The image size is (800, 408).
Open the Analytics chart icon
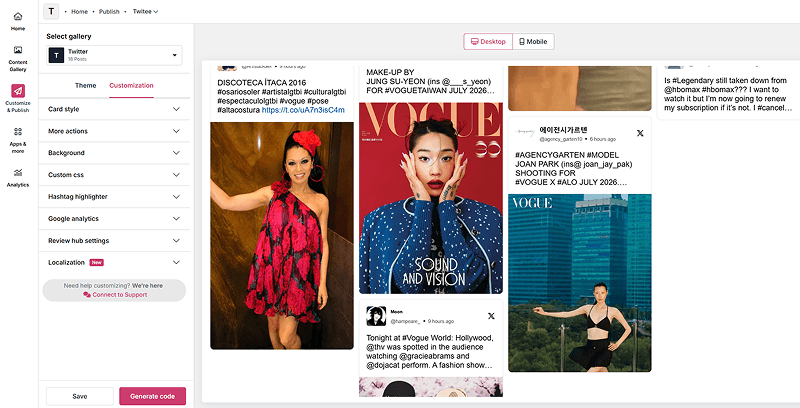(18, 172)
